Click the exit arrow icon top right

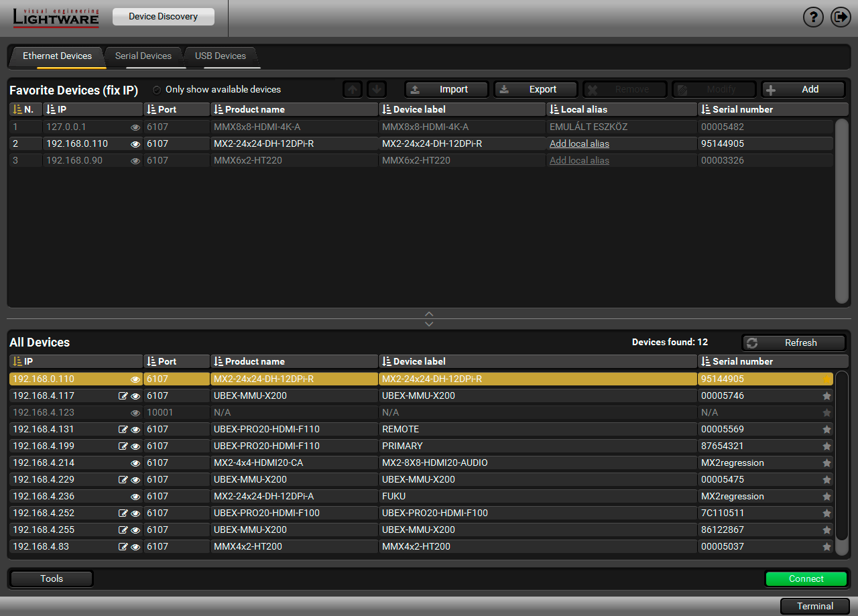click(x=841, y=17)
